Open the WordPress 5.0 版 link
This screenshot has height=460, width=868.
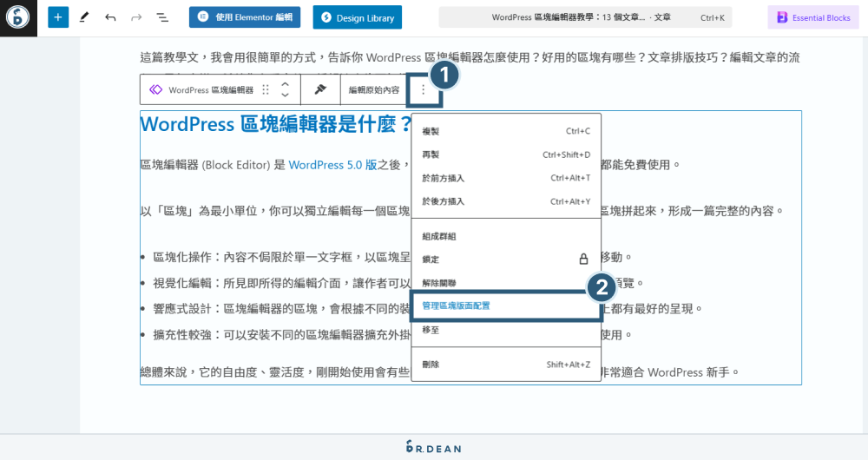[x=332, y=165]
